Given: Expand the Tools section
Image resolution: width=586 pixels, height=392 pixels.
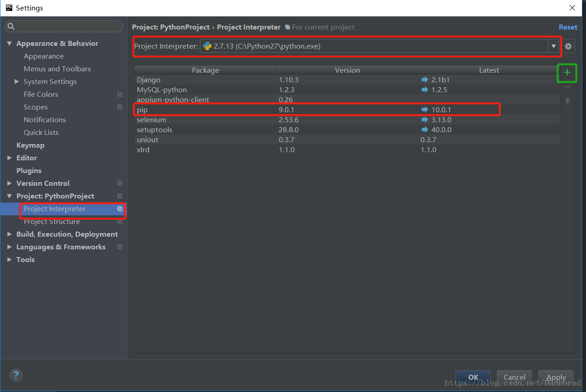Looking at the screenshot, I should click(9, 260).
